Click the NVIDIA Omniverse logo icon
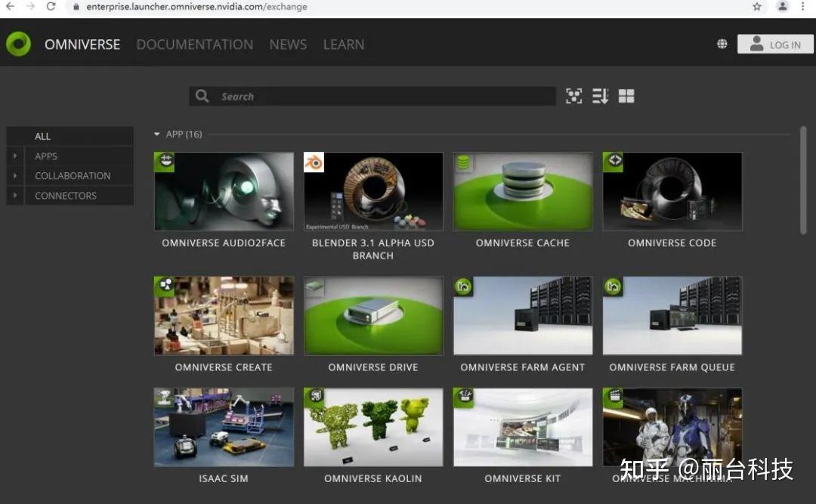The height and width of the screenshot is (504, 816). (x=18, y=44)
